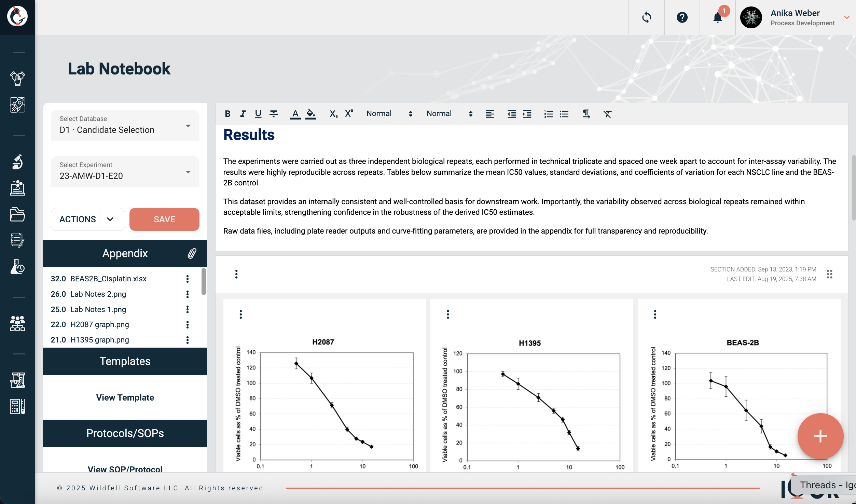The height and width of the screenshot is (504, 856).
Task: Open the second Normal font size dropdown
Action: coord(450,114)
